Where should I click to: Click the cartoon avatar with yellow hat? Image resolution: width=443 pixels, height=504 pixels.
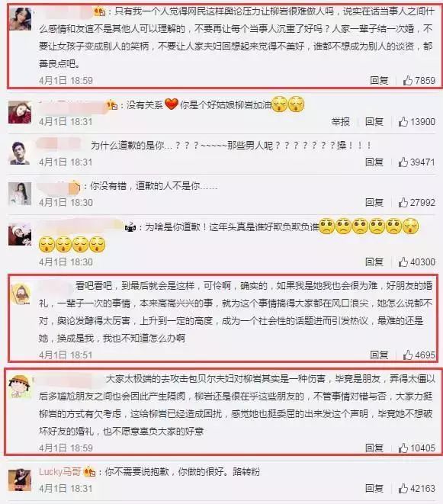(x=21, y=387)
